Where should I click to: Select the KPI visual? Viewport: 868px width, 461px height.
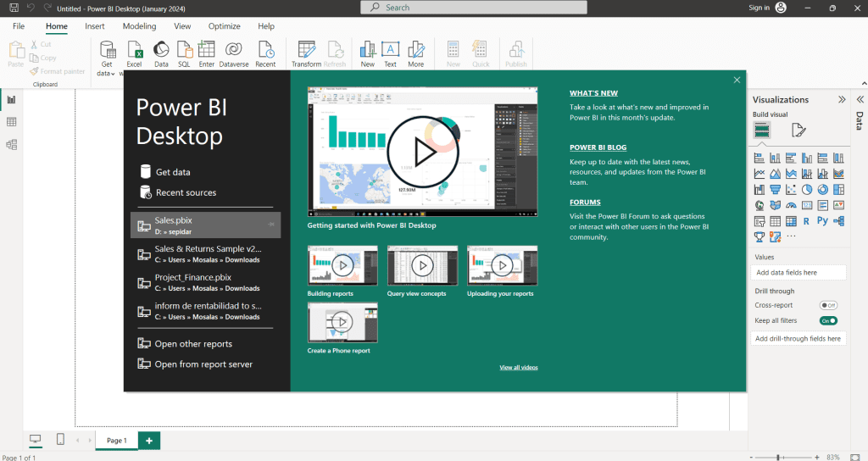point(838,205)
